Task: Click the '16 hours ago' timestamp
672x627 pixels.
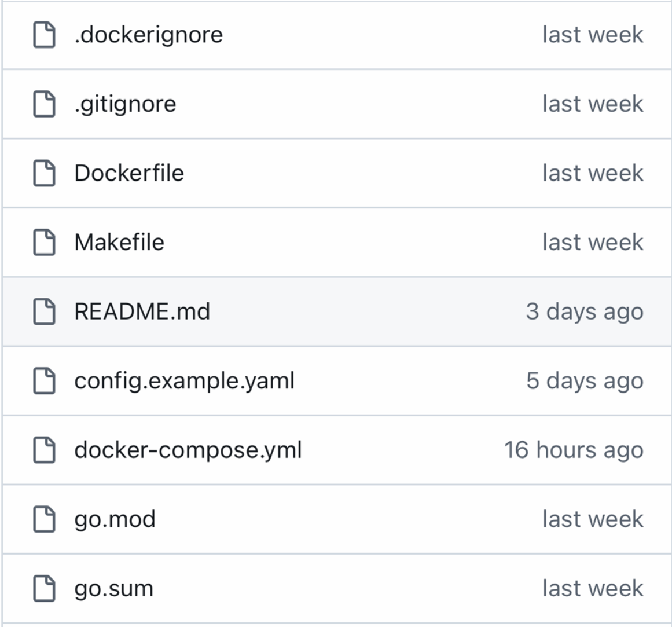Action: tap(574, 450)
